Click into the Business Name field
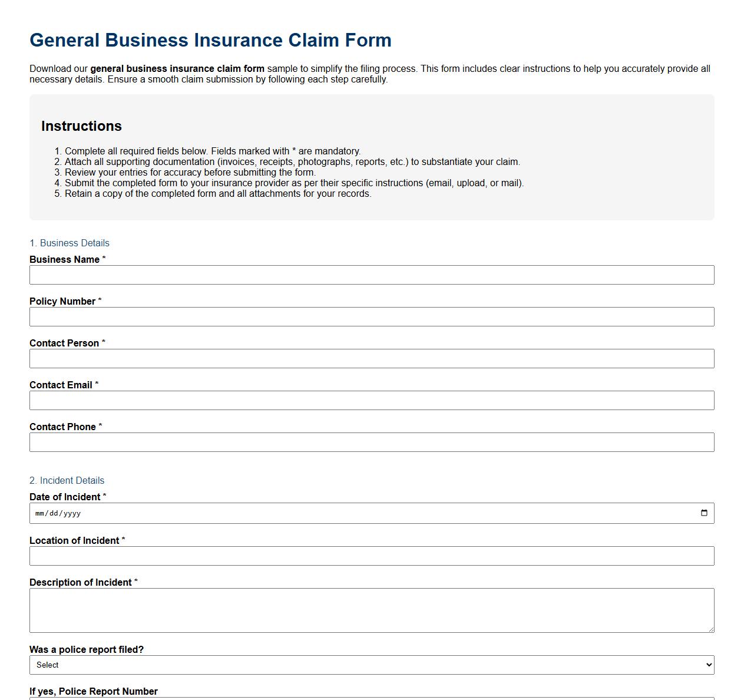Screen dimensions: 744x700 [x=372, y=275]
